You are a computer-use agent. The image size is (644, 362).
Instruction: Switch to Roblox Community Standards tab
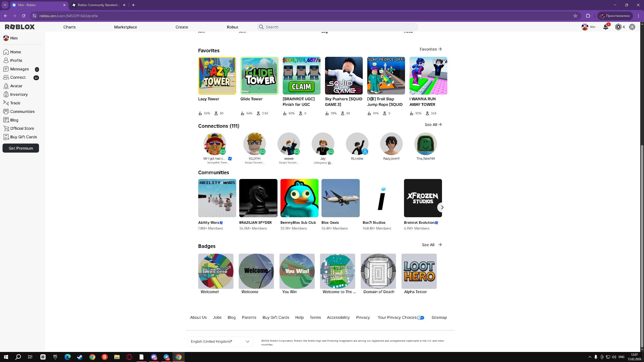(98, 5)
